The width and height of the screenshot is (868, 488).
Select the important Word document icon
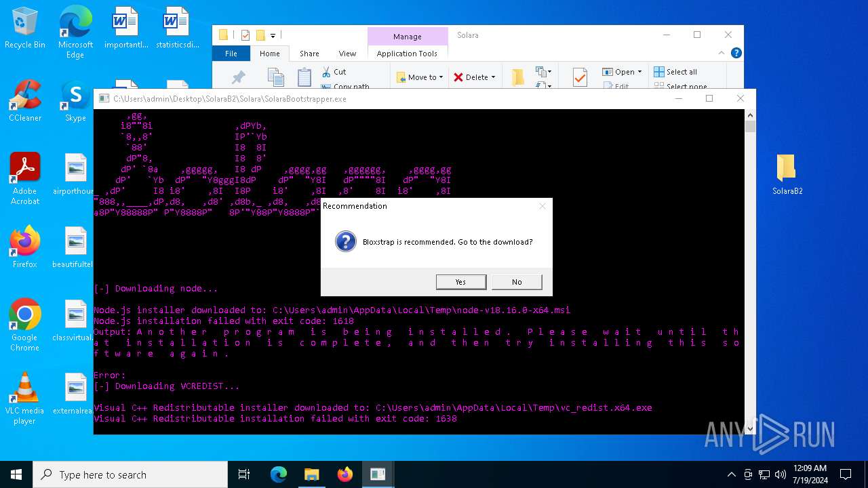(x=125, y=28)
